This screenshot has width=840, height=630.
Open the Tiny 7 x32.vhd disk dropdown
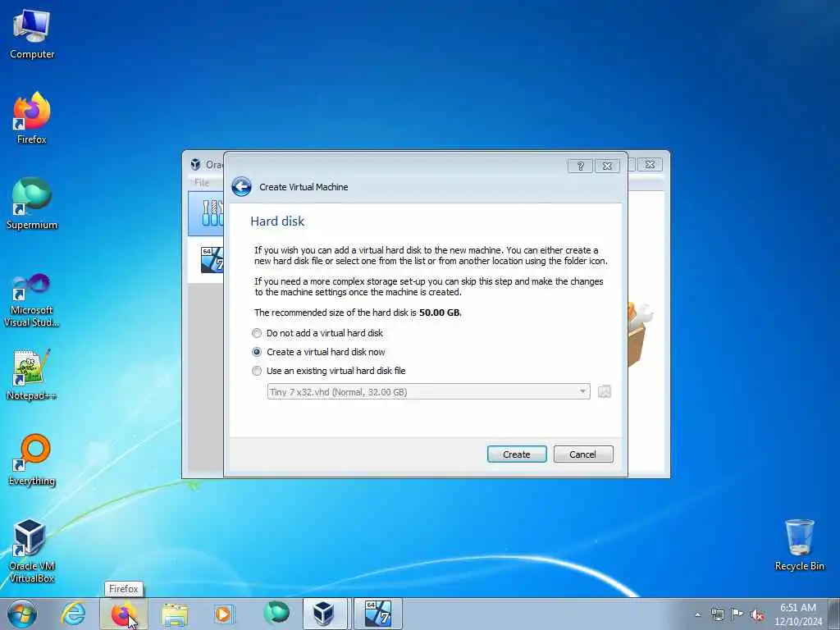coord(428,391)
